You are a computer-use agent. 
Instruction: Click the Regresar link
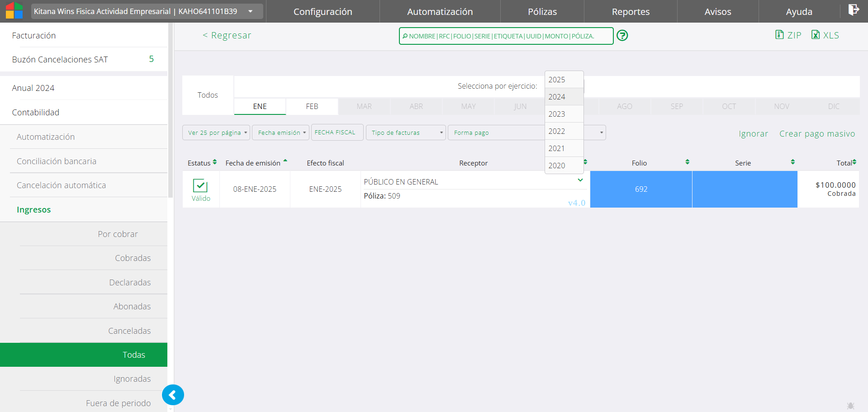click(x=227, y=35)
